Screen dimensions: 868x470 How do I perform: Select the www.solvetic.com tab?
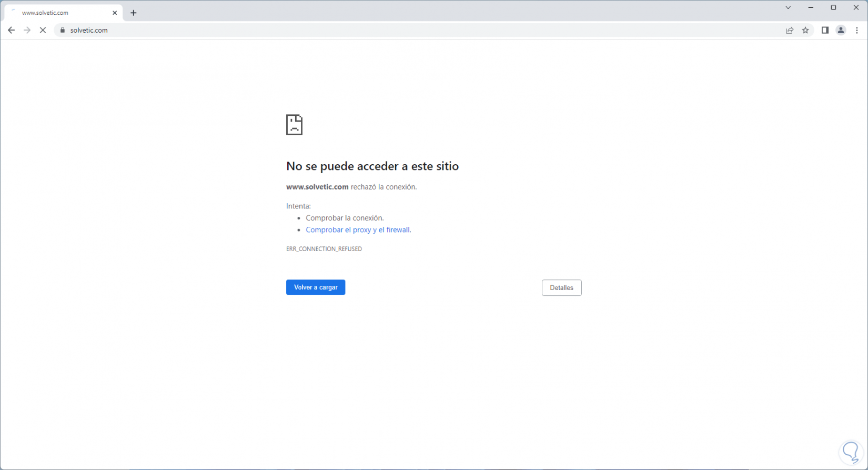click(64, 13)
